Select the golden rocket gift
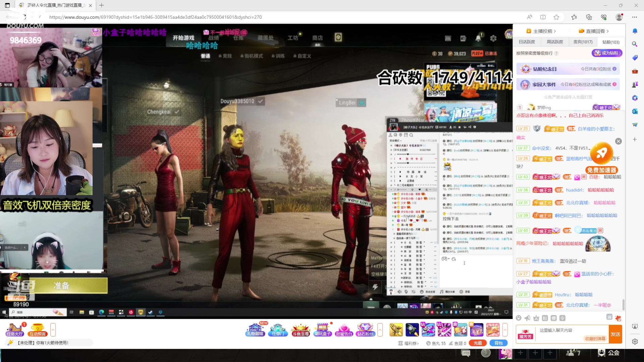This screenshot has width=644, height=362. click(396, 330)
